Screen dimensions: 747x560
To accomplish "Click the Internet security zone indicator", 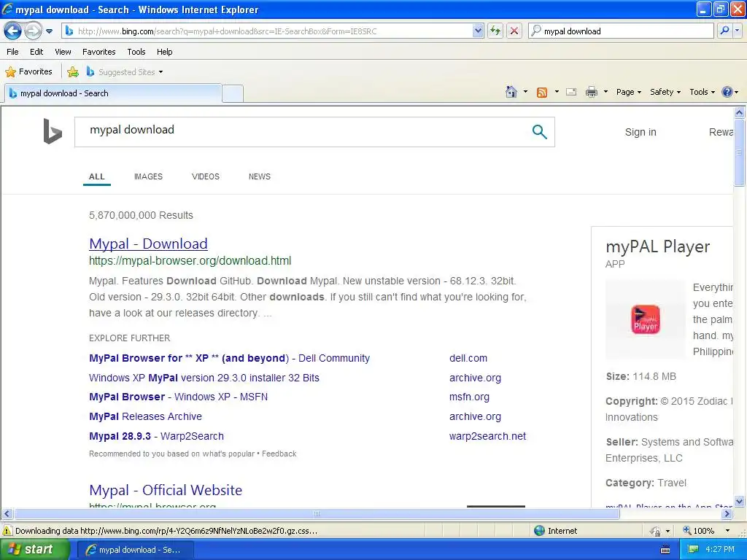I will coord(555,531).
